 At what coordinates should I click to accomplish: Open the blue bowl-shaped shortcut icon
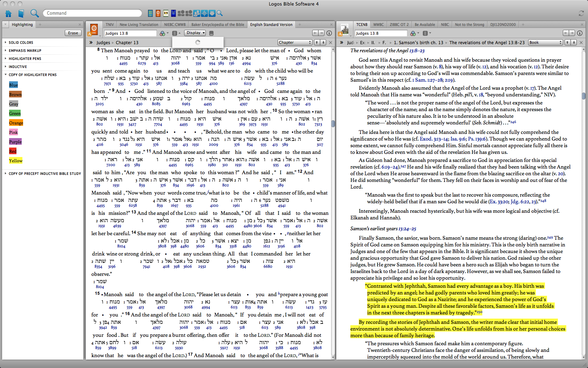(212, 13)
